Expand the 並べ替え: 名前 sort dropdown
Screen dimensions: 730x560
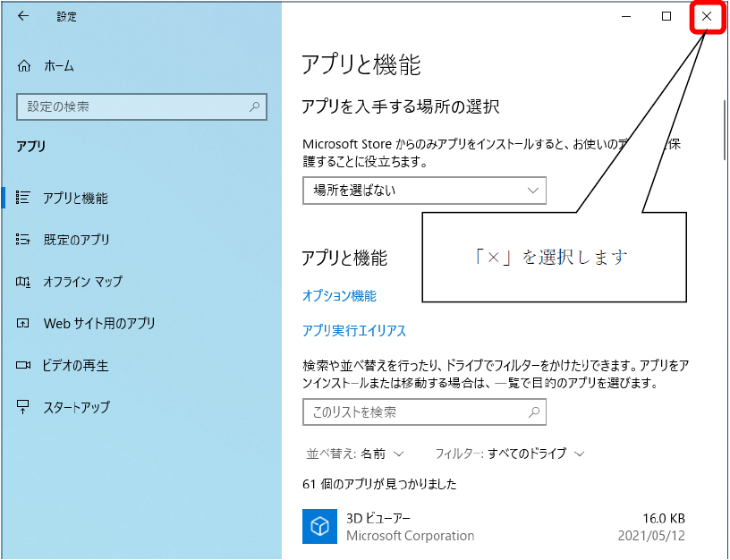coord(355,454)
